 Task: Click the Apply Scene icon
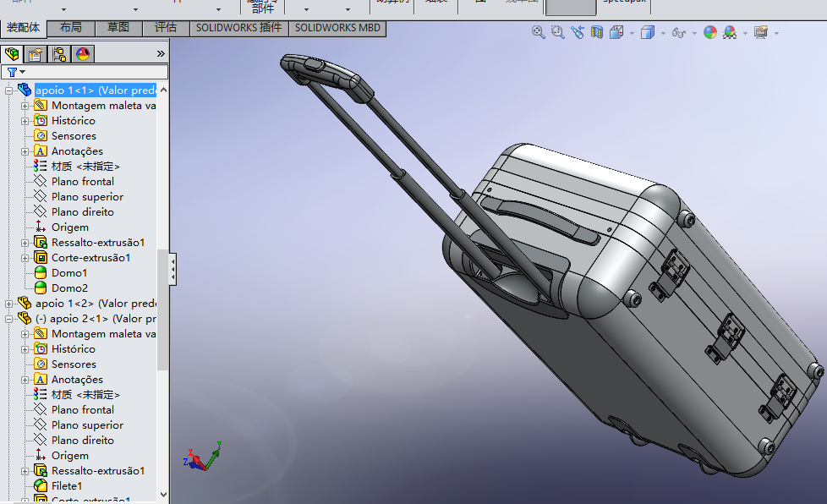point(730,33)
